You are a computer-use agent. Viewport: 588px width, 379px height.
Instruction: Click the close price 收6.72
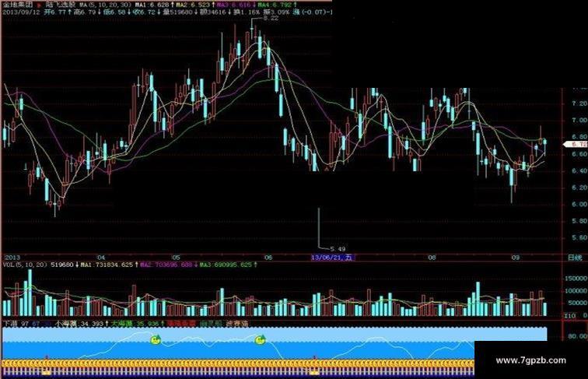click(145, 12)
